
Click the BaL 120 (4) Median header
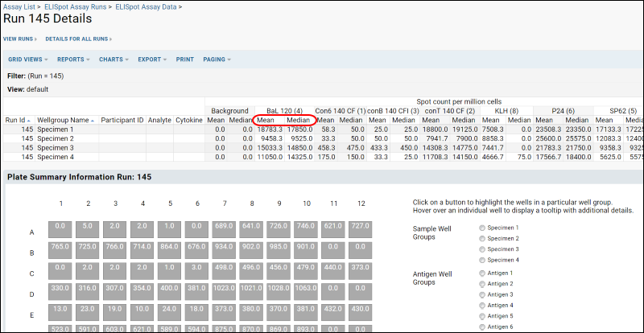(299, 121)
